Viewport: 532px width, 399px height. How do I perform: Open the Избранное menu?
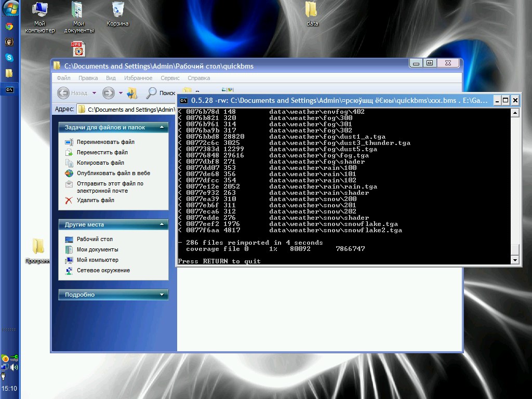click(x=138, y=78)
